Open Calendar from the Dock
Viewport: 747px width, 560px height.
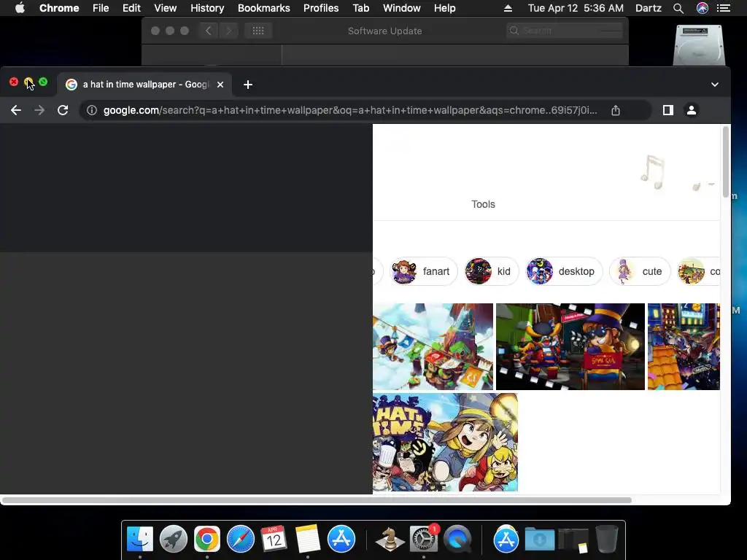(x=274, y=539)
